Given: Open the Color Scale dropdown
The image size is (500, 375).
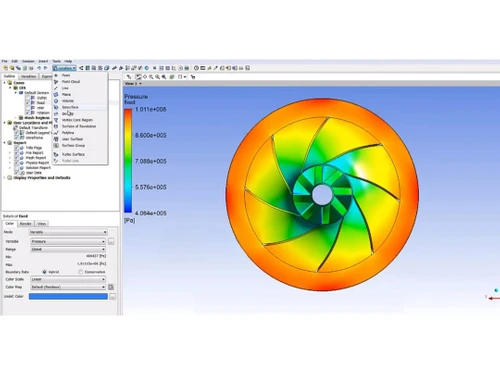Looking at the screenshot, I should coord(68,279).
